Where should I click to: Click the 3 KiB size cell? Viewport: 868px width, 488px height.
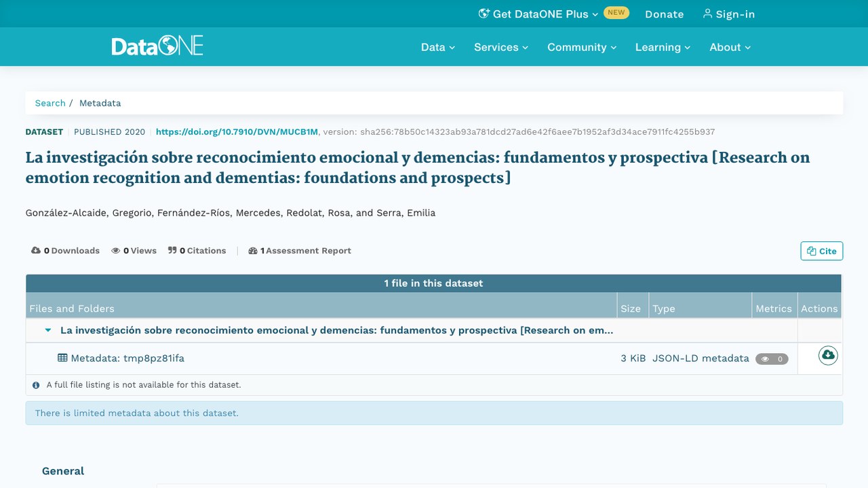(x=633, y=358)
